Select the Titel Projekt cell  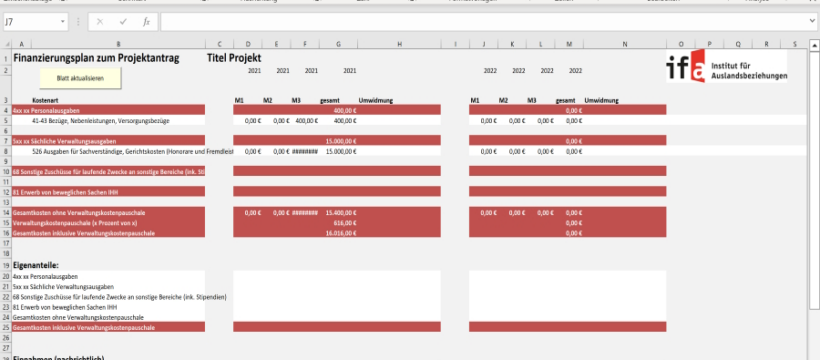[234, 58]
